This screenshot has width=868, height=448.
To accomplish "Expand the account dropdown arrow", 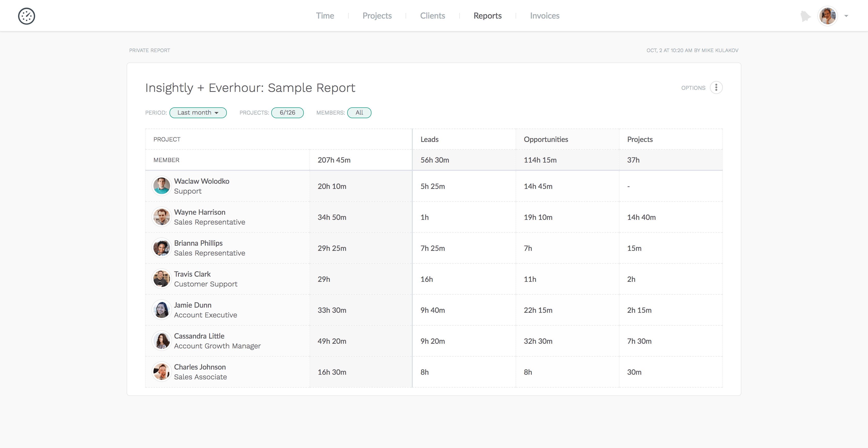I will click(846, 16).
